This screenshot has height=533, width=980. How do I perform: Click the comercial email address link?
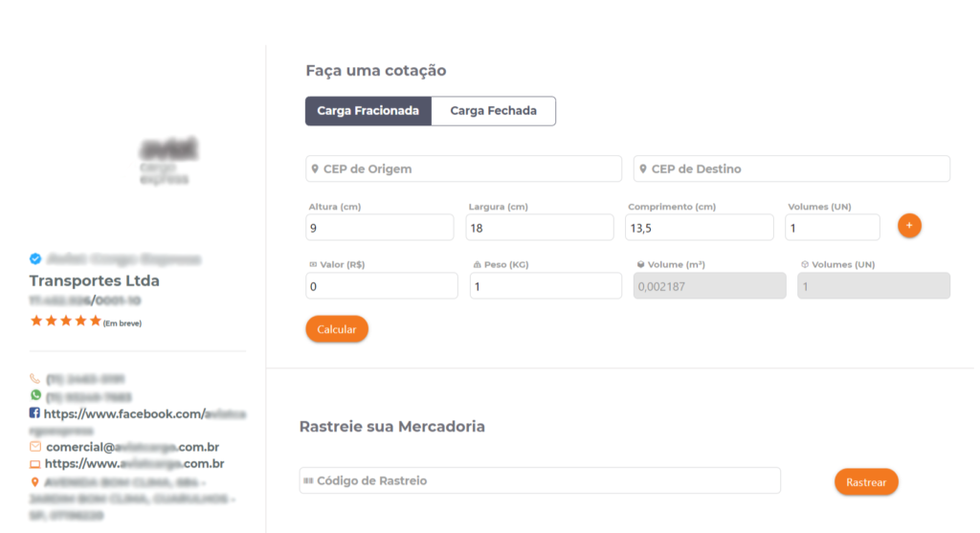point(133,447)
